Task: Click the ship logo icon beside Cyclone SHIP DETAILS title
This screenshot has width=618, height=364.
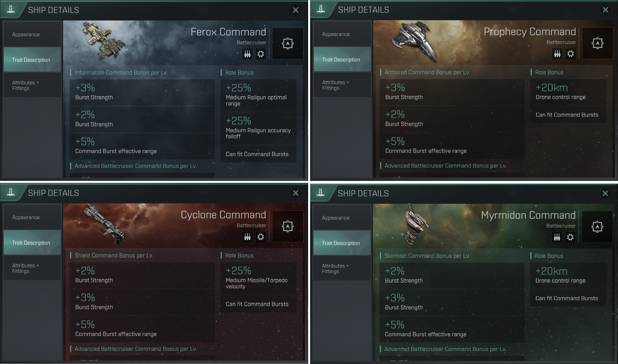Action: 11,192
